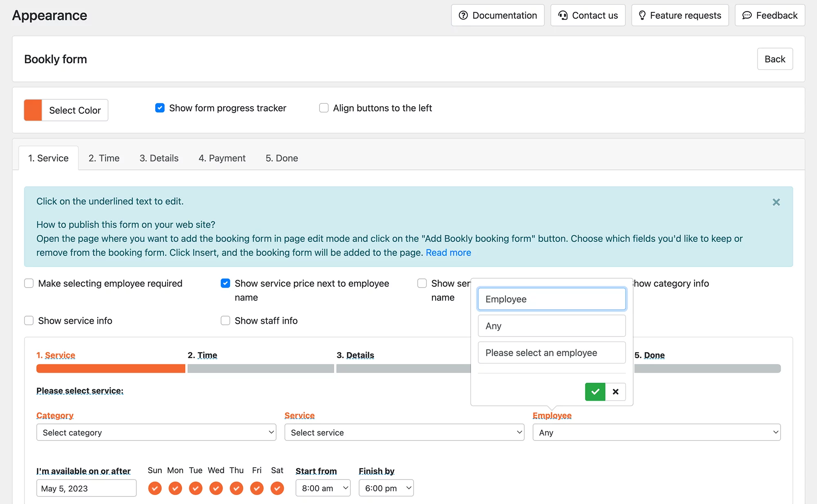Toggle Show form progress tracker
This screenshot has width=817, height=504.
click(x=160, y=108)
